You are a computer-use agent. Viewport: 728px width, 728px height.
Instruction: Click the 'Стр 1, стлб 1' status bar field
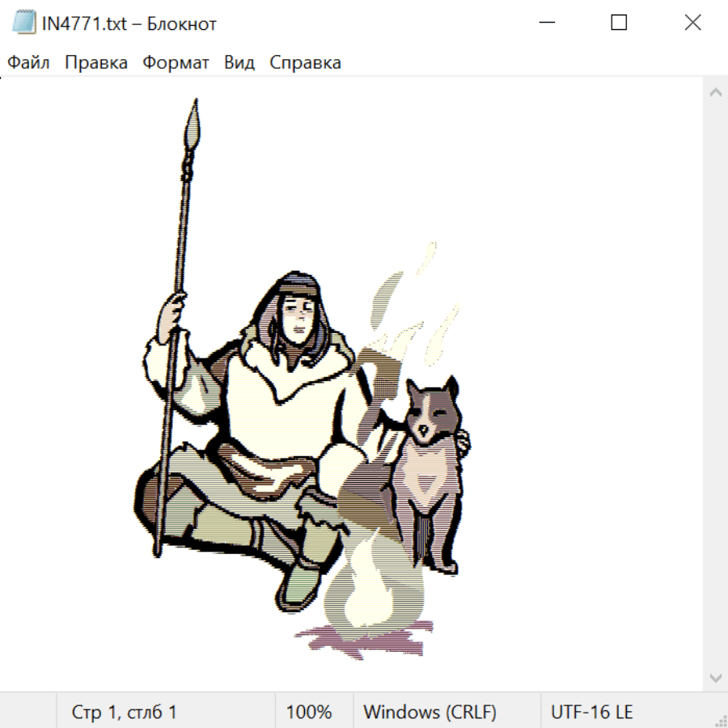pos(125,713)
